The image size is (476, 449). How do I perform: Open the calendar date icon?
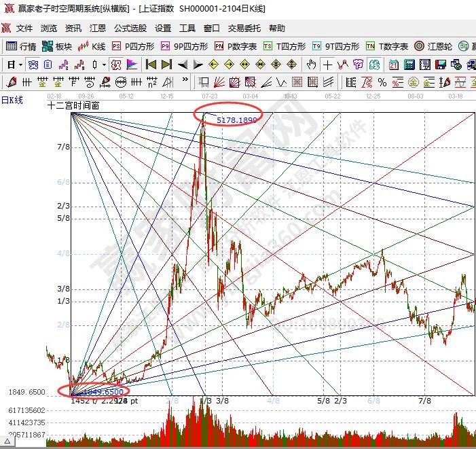click(x=393, y=65)
